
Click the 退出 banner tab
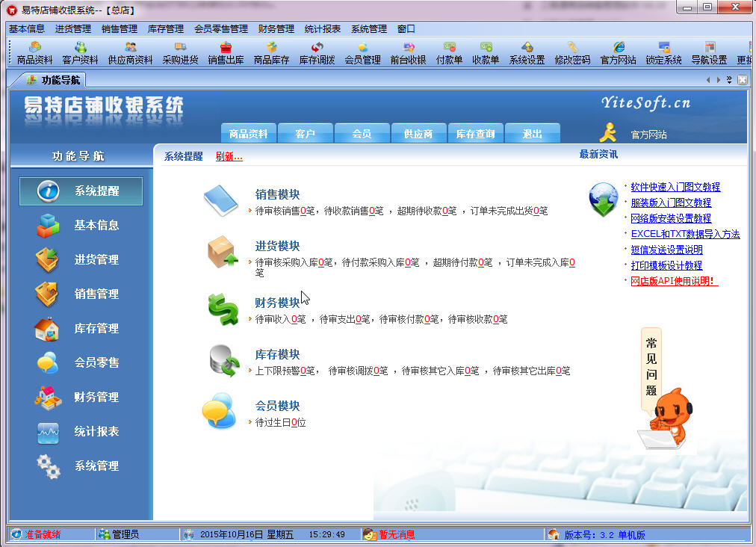(533, 134)
